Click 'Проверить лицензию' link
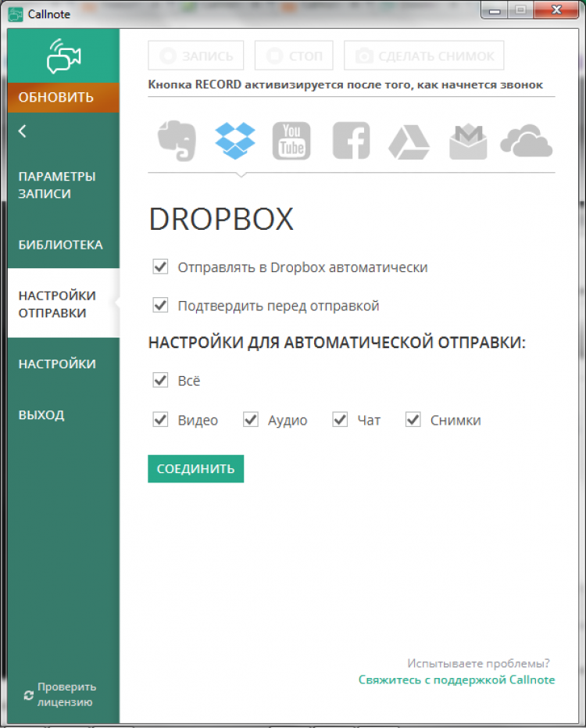This screenshot has width=586, height=728. (x=67, y=694)
